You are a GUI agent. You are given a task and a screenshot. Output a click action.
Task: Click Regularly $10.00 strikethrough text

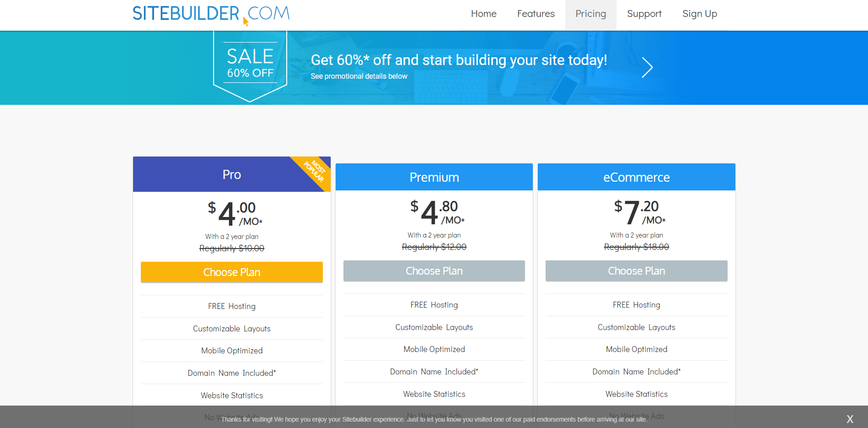tap(232, 248)
